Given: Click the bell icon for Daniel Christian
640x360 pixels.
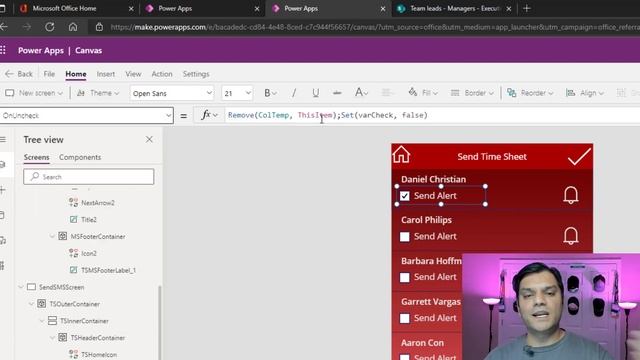Looking at the screenshot, I should (x=571, y=195).
